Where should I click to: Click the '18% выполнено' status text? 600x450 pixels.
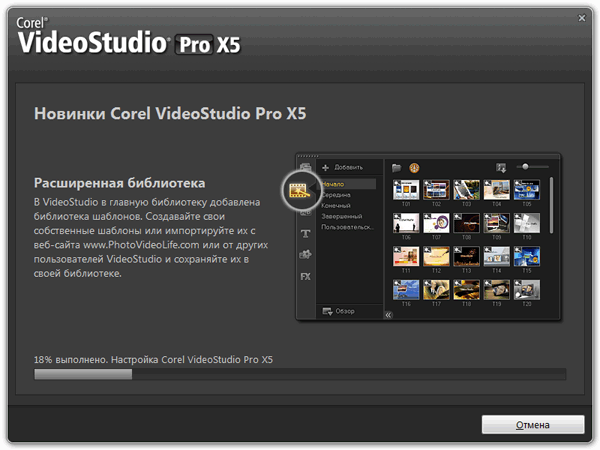(71, 360)
